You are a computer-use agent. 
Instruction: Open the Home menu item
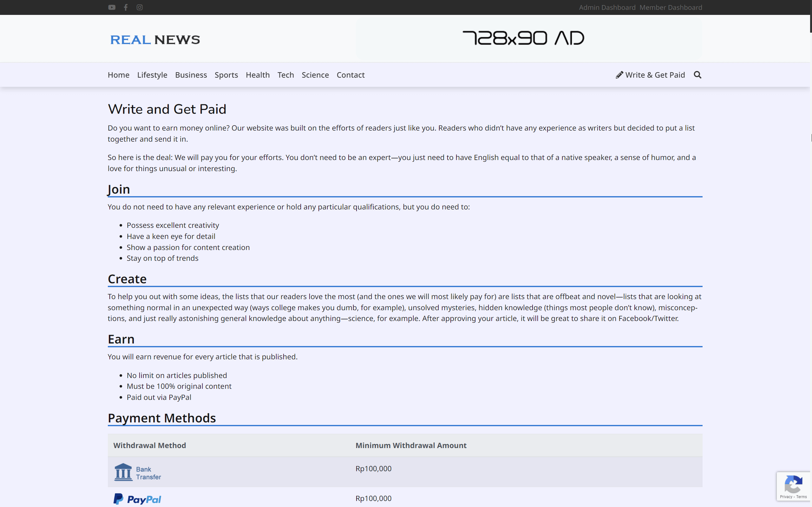click(x=118, y=75)
